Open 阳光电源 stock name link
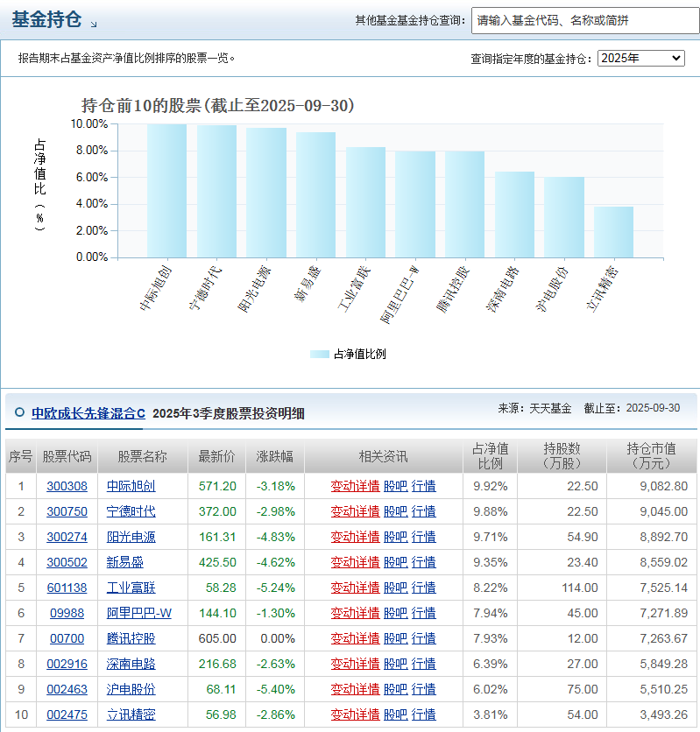 131,537
